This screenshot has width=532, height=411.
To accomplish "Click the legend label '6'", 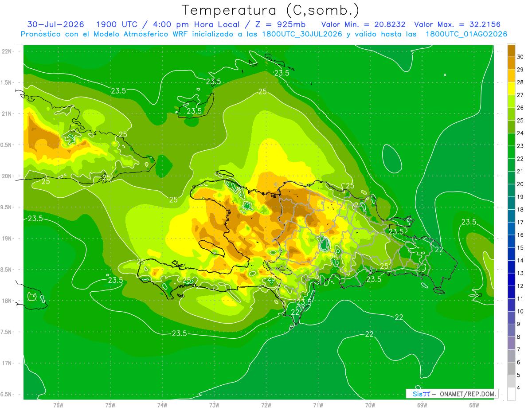I will 519,363.
